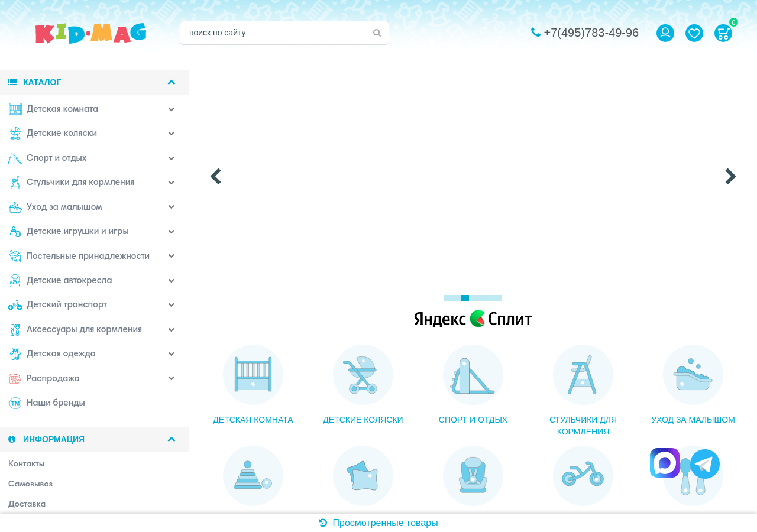757x532 pixels.
Task: Click the search magnifier icon
Action: click(377, 33)
